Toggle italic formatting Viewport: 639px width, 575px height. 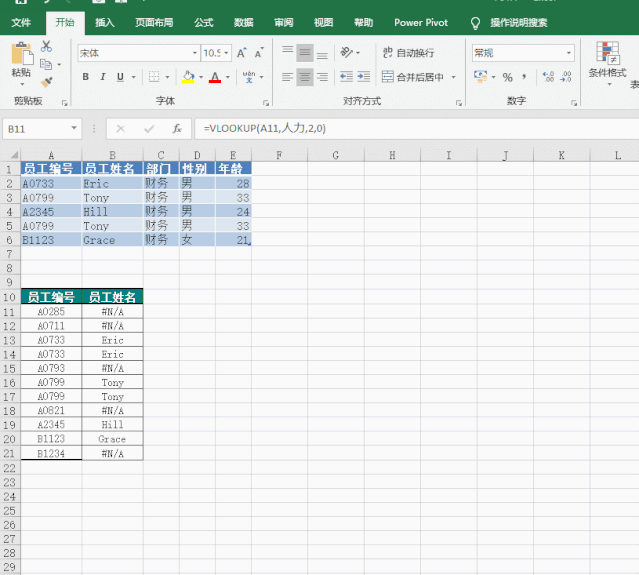[103, 77]
